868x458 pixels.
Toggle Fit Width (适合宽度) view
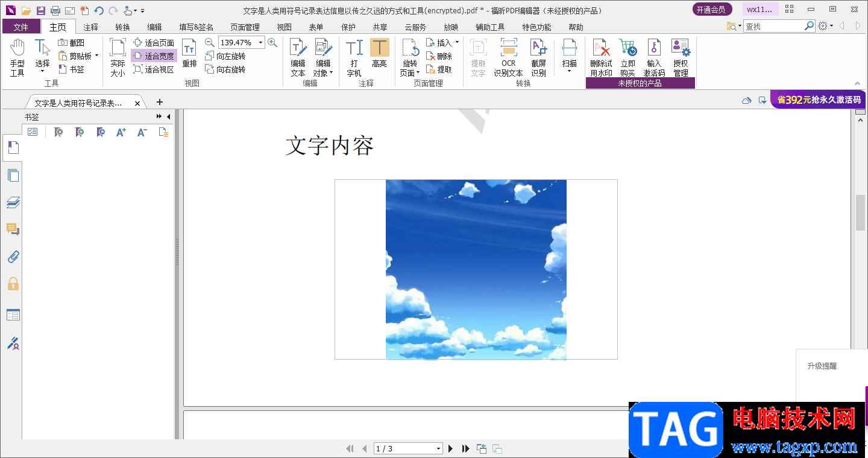click(154, 56)
